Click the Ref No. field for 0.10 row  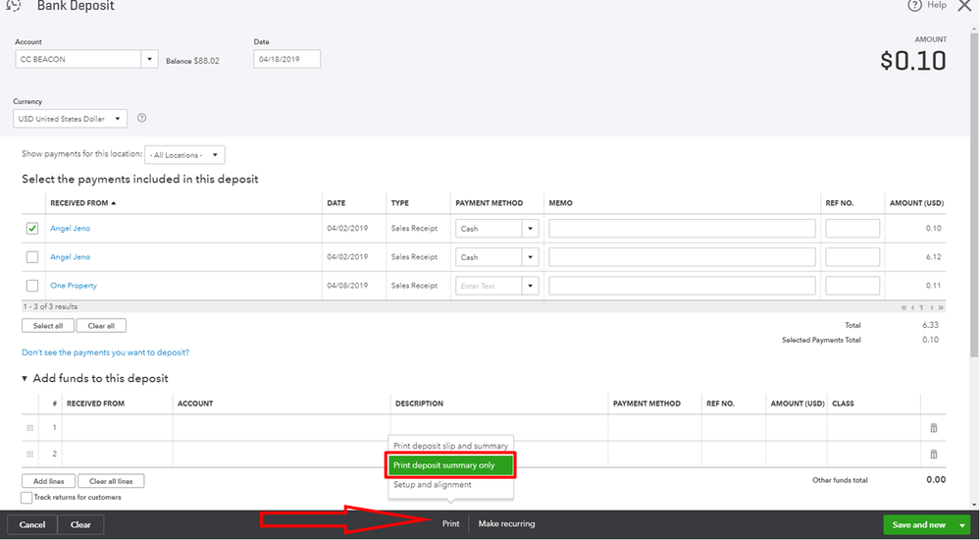pos(852,229)
